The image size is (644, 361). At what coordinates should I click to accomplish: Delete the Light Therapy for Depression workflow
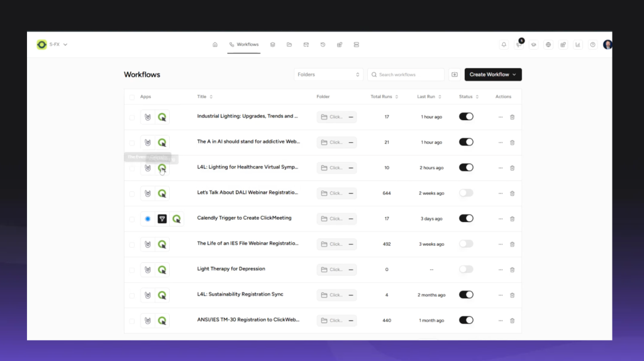(512, 270)
